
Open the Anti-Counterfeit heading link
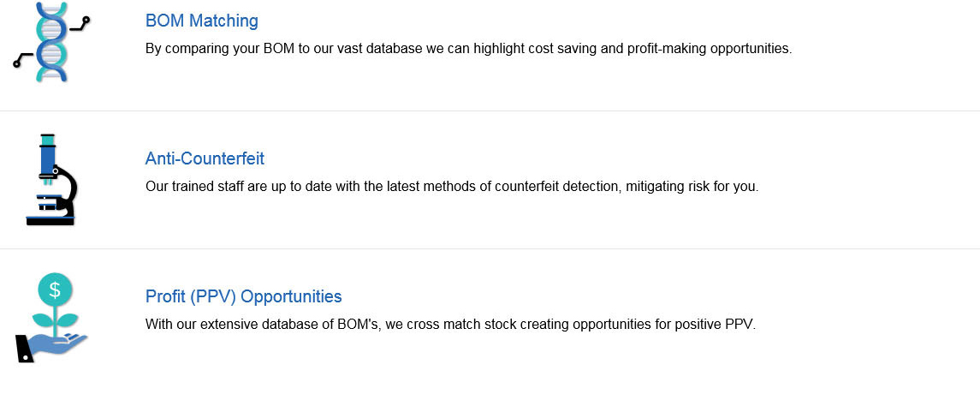point(205,158)
